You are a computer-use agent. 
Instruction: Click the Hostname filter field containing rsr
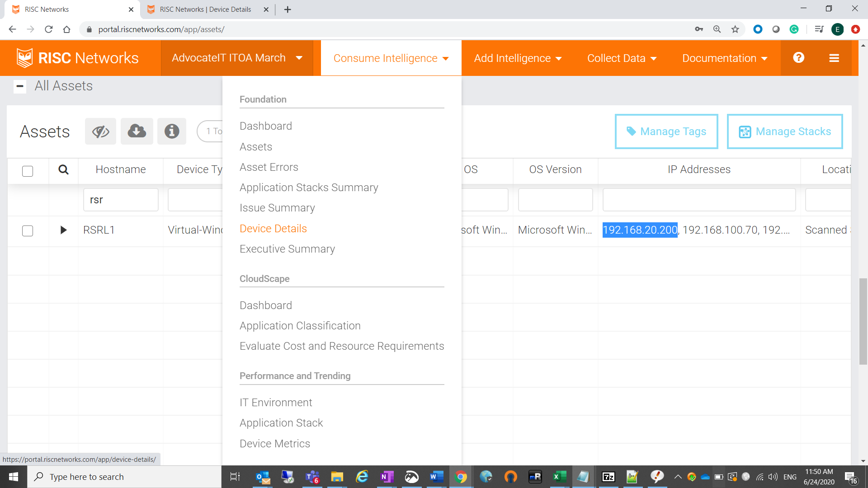121,200
